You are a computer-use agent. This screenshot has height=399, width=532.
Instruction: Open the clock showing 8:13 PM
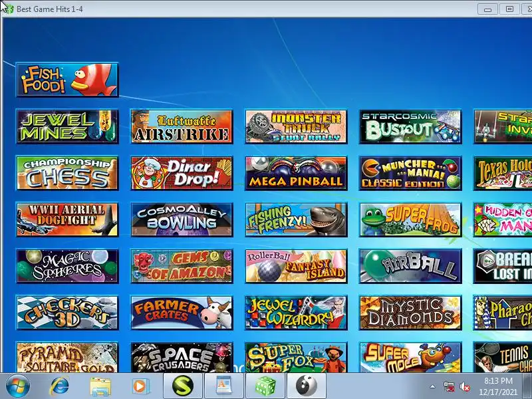coord(498,386)
